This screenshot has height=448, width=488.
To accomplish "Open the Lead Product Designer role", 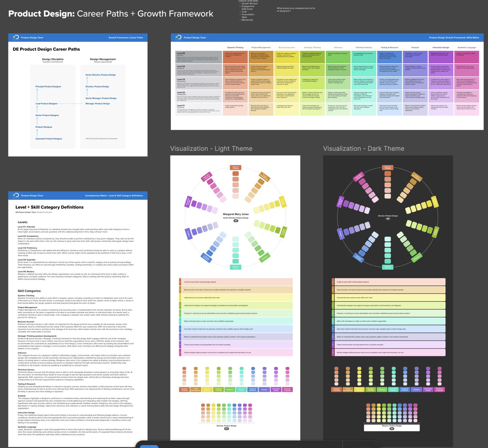I will click(47, 104).
